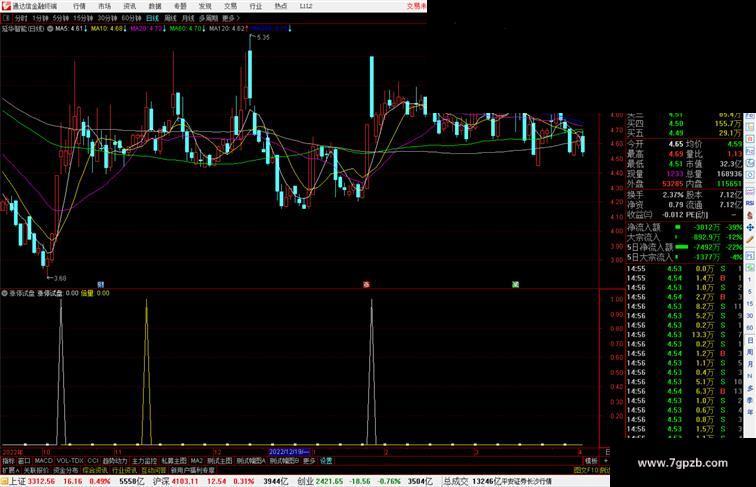Switch indicator to CCI

[x=93, y=461]
